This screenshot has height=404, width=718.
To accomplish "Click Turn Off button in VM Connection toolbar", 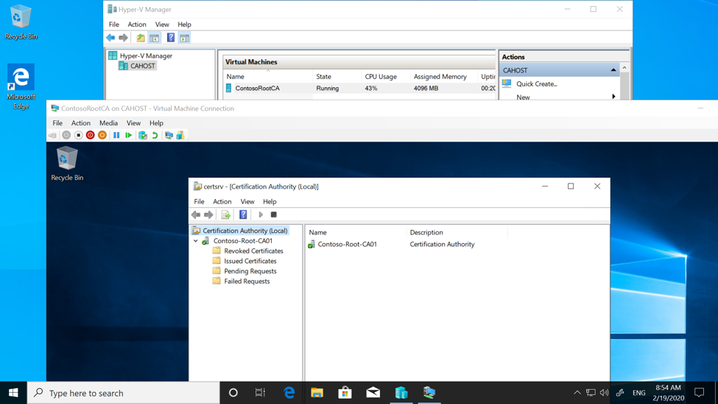I will coord(78,135).
